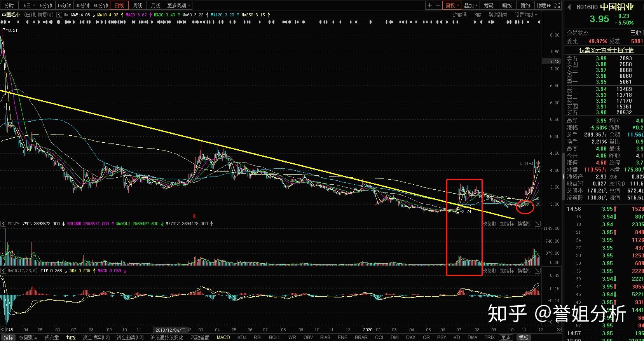Select the 周线 weekly chart tab

click(x=138, y=5)
